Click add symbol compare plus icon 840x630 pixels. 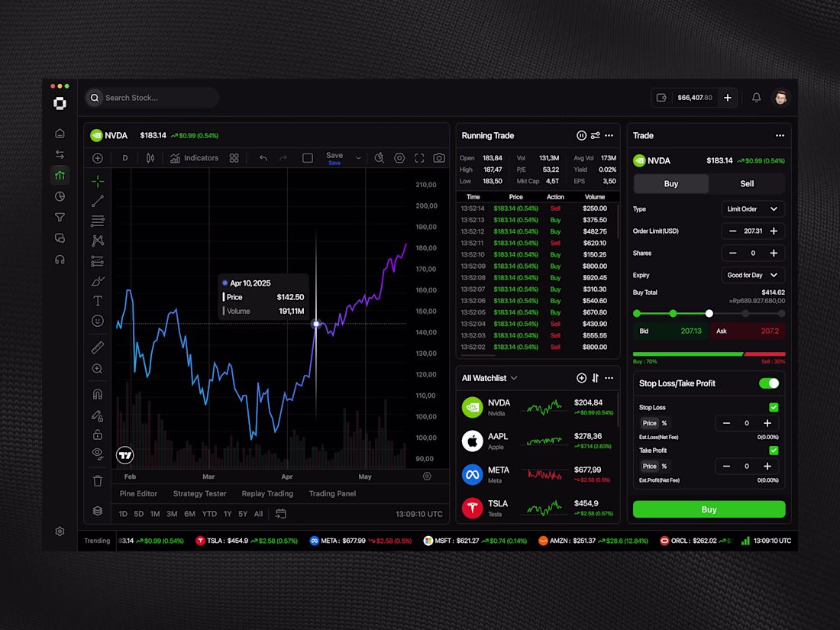pyautogui.click(x=98, y=158)
